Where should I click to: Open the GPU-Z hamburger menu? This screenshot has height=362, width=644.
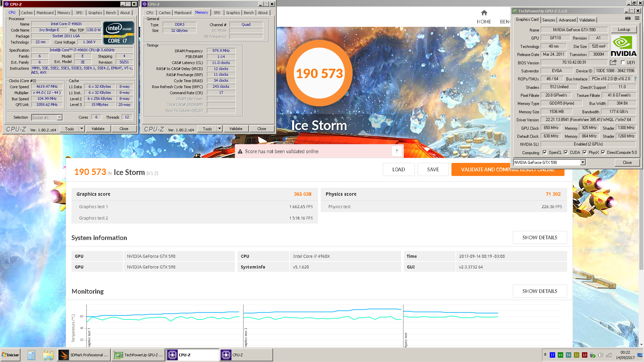point(637,18)
